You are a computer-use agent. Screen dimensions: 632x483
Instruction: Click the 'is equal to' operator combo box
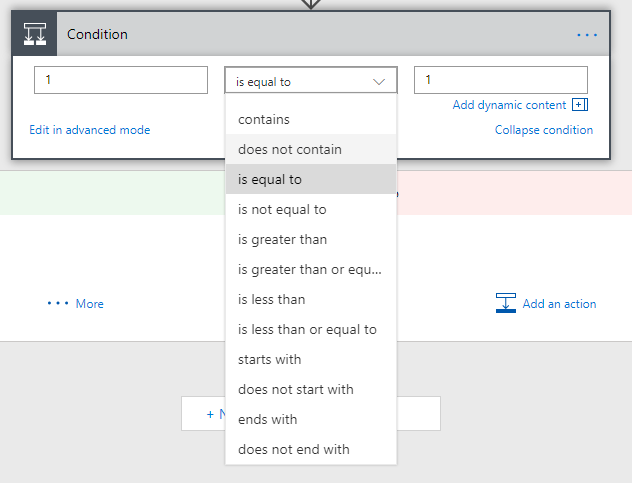click(x=311, y=80)
